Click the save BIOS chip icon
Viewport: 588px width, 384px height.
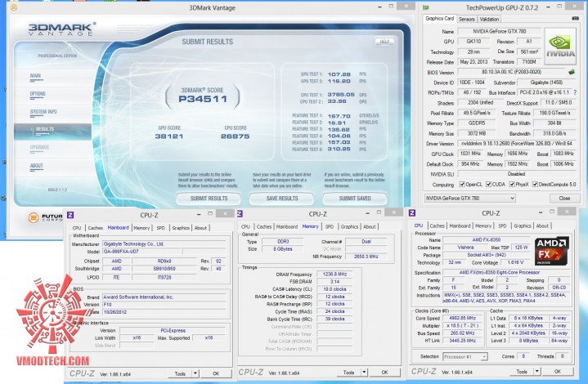tap(571, 72)
